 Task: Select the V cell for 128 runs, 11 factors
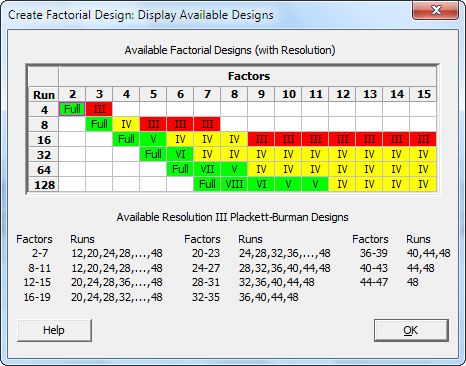[x=315, y=184]
